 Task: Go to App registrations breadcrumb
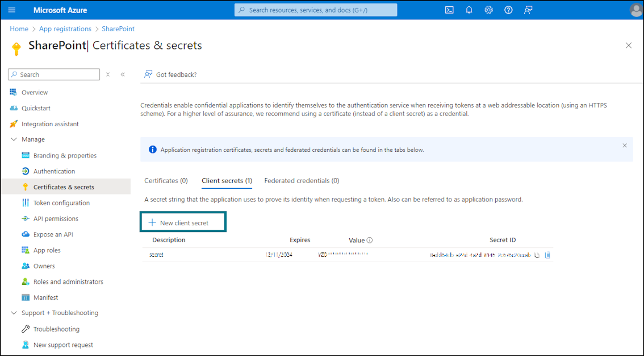point(65,29)
